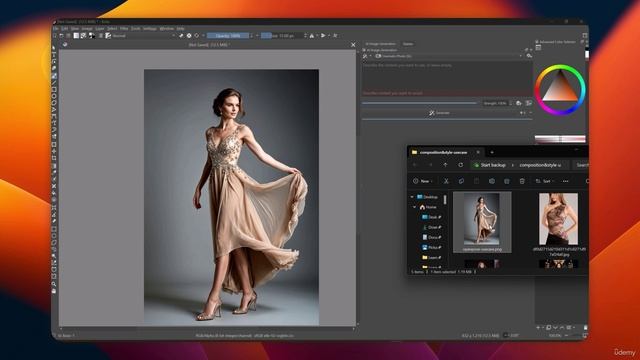
Task: Open the Sort dropdown in File Explorer
Action: tap(546, 181)
